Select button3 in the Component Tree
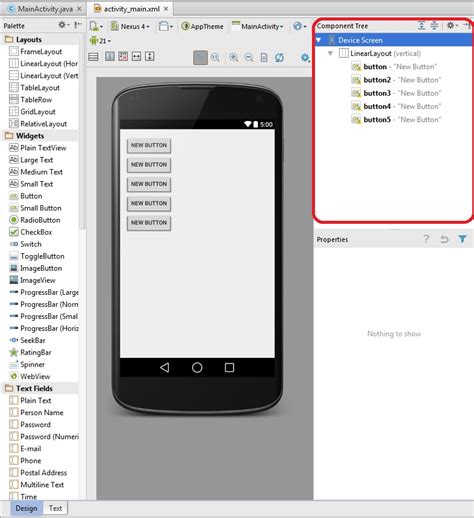474x518 pixels. pyautogui.click(x=396, y=93)
